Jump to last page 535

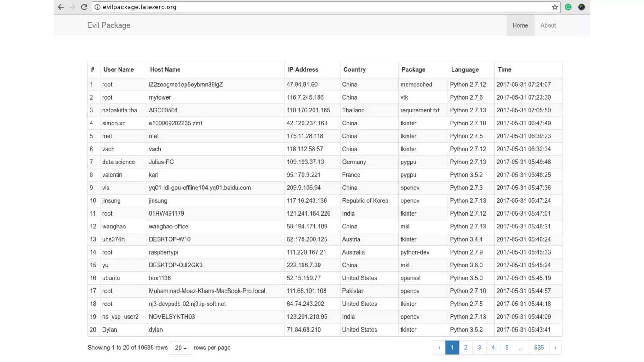[x=539, y=348]
